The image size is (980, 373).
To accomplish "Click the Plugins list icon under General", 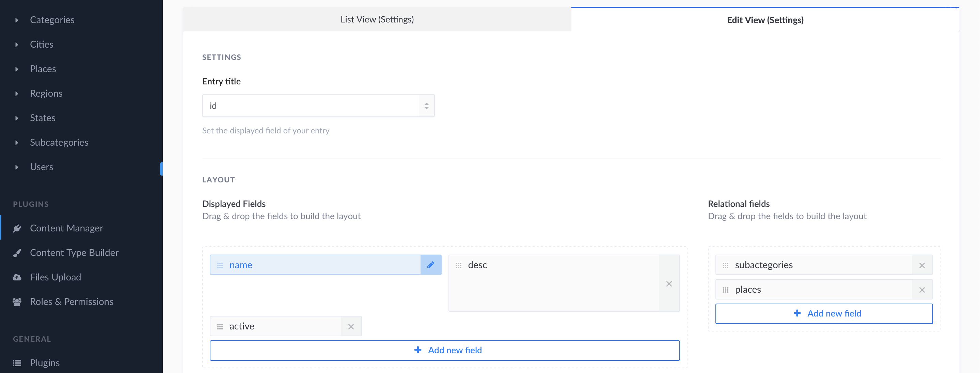I will 17,363.
